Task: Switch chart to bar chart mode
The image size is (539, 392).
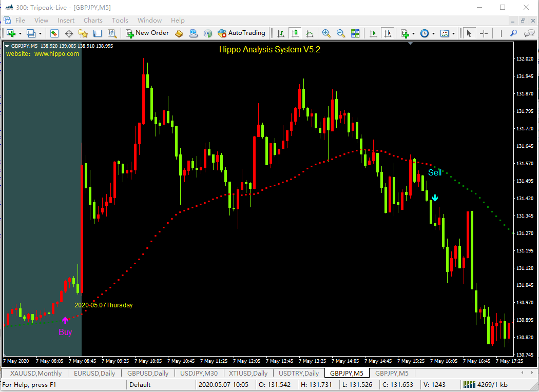Action: click(281, 33)
